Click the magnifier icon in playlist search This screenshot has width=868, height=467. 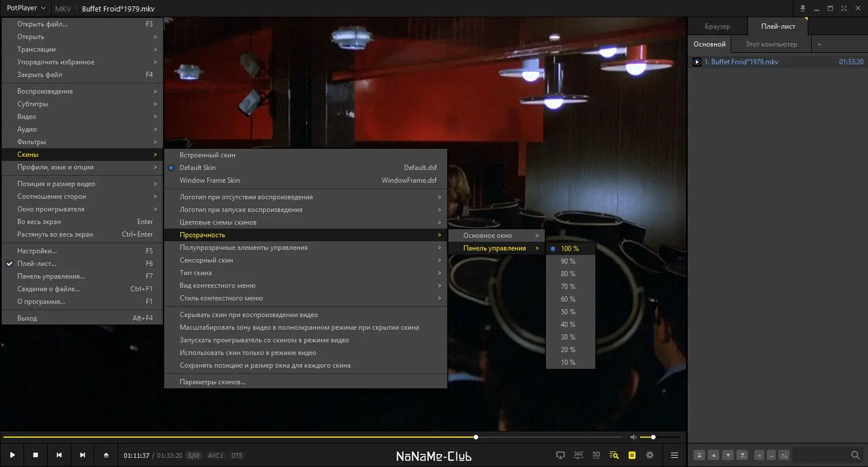click(x=855, y=455)
